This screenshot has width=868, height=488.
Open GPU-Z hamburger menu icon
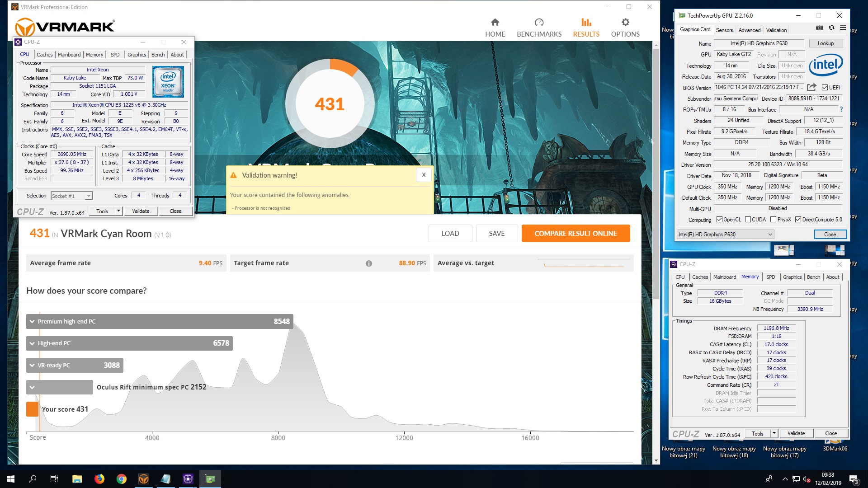coord(843,28)
